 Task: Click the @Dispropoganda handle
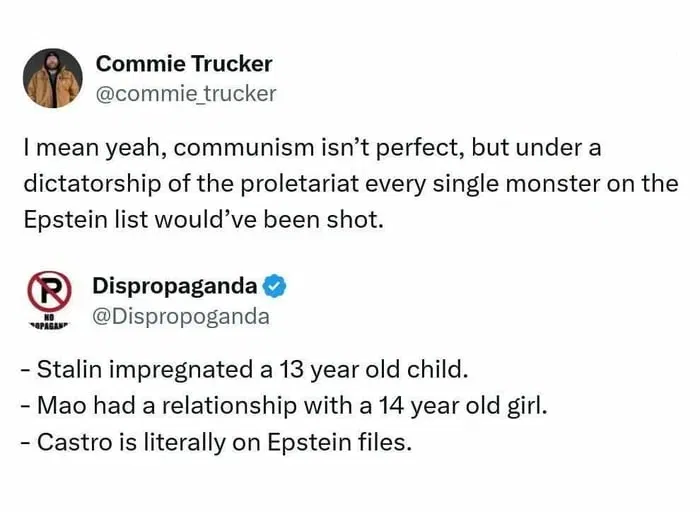click(181, 316)
